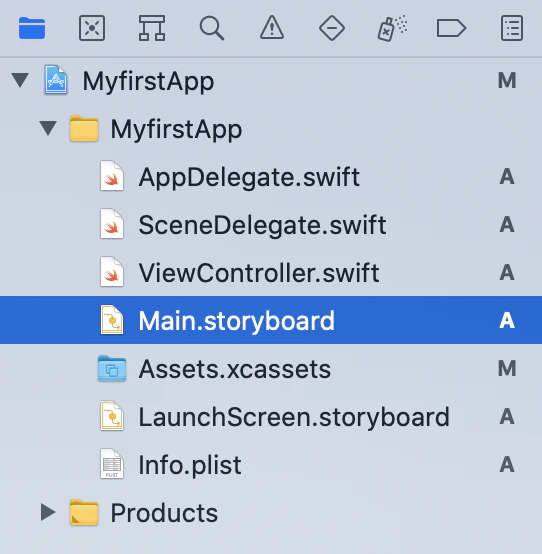Open AppDelegate.swift
This screenshot has height=554, width=542.
tap(271, 177)
